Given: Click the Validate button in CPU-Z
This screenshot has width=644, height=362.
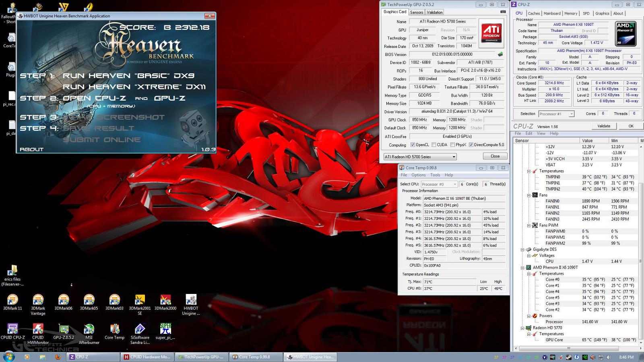Looking at the screenshot, I should coord(603,126).
